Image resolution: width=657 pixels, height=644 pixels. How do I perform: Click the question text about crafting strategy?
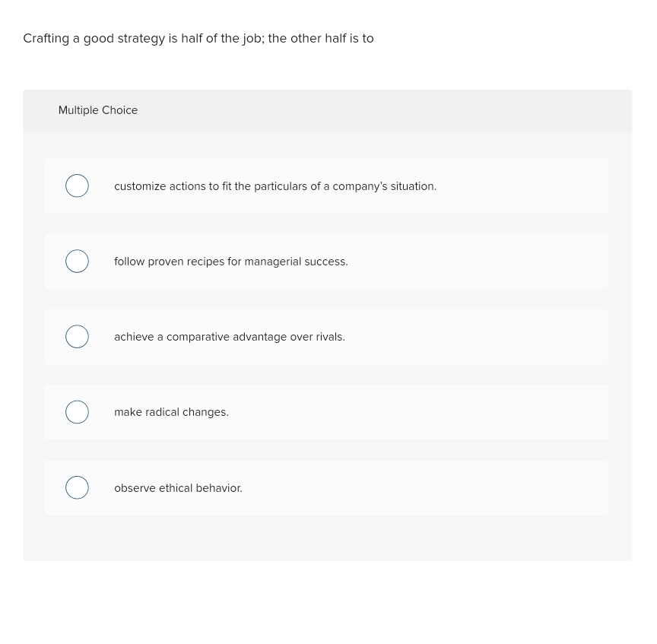tap(198, 38)
